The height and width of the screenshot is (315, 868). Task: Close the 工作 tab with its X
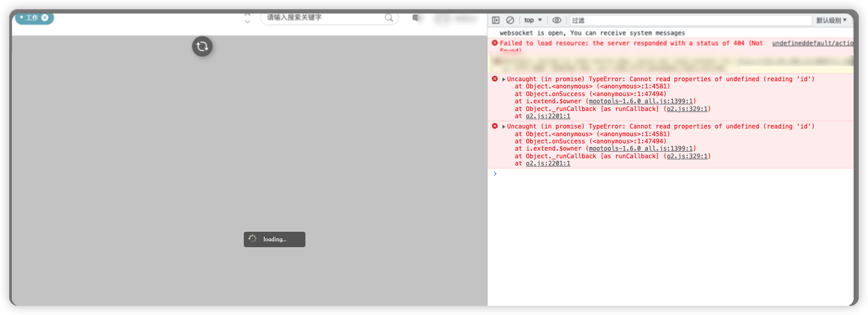(x=45, y=17)
